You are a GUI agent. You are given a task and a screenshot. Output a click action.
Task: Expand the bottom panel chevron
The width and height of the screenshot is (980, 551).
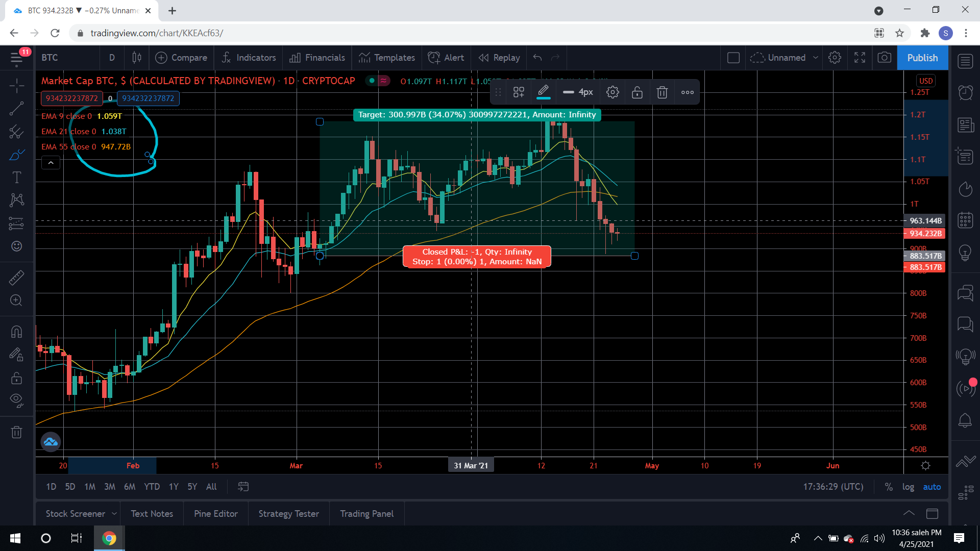click(909, 514)
